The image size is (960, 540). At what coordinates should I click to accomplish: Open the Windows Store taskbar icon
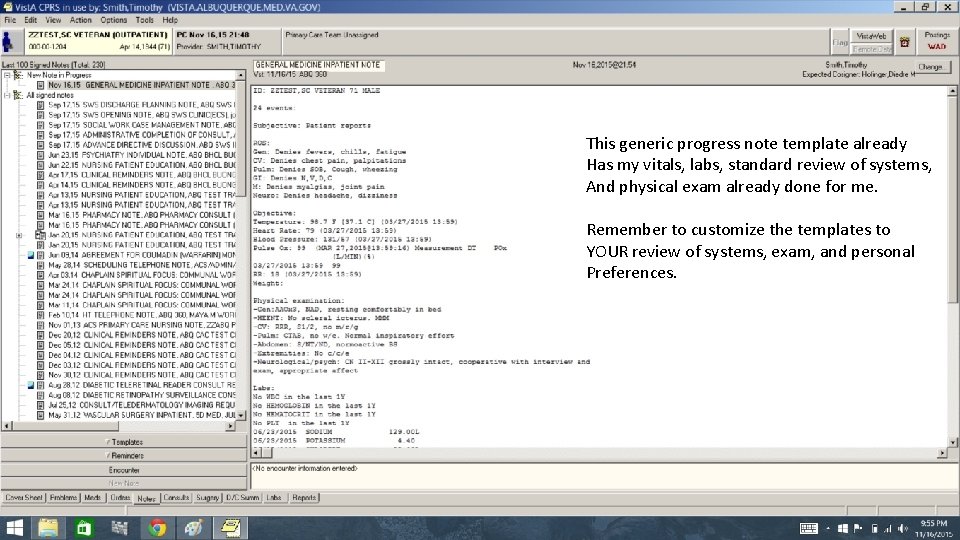coord(84,528)
